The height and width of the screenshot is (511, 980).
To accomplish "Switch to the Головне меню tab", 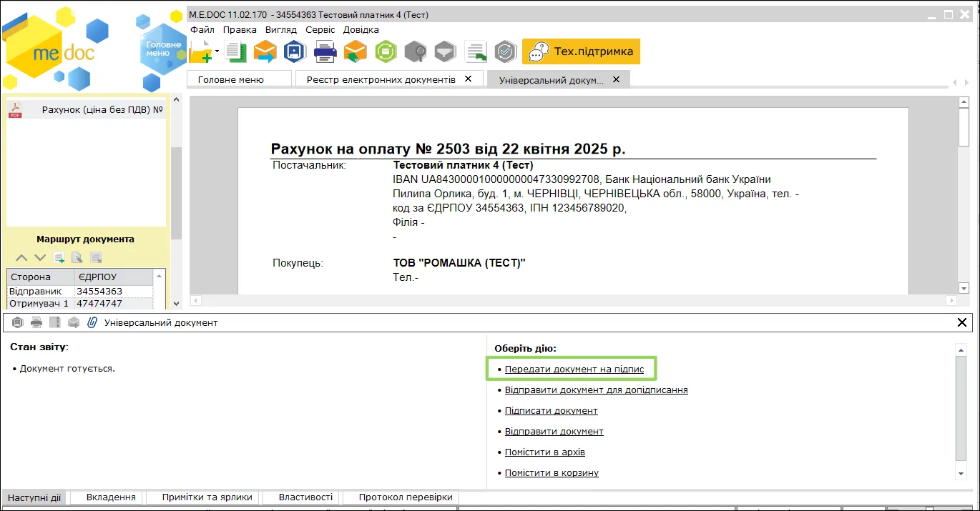I will [239, 79].
